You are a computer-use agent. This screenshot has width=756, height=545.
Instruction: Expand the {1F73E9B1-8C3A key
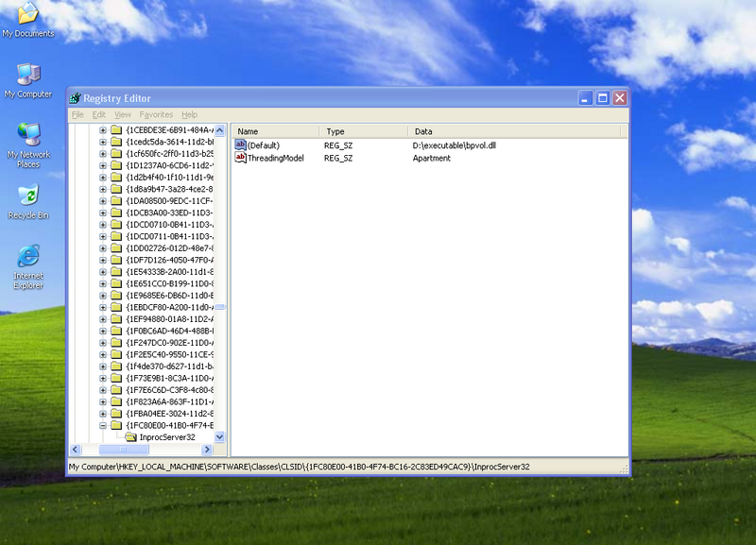[x=103, y=378]
